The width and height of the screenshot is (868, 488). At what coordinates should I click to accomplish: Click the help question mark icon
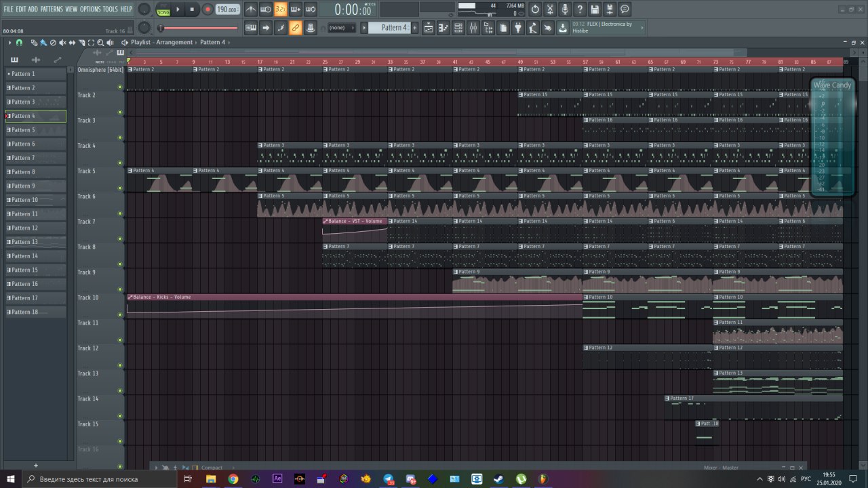pos(580,9)
